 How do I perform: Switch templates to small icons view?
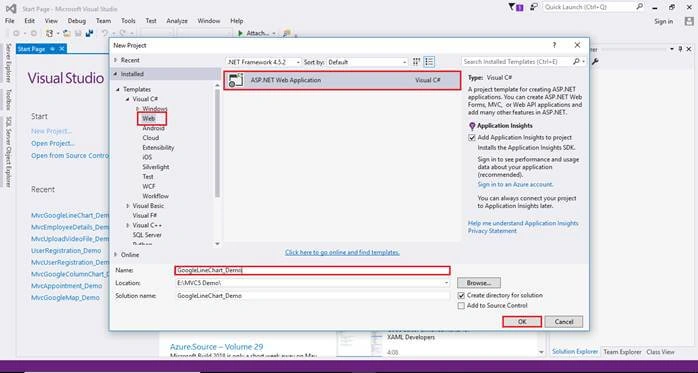click(416, 62)
